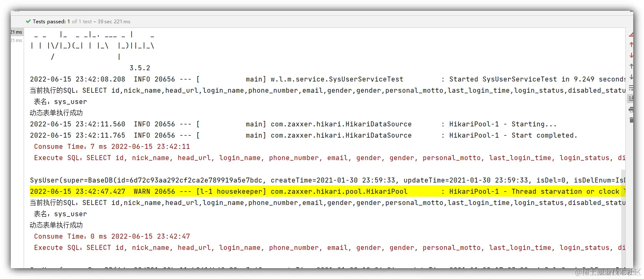Toggle soft-wrap icon in console toolbar
The width and height of the screenshot is (644, 279).
point(631,88)
